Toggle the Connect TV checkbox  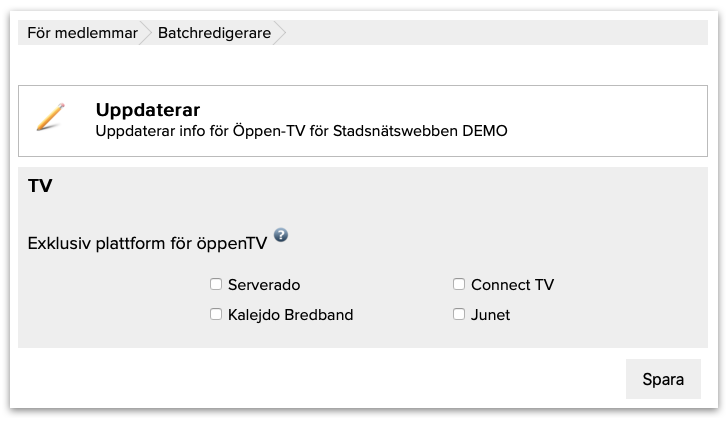click(459, 284)
